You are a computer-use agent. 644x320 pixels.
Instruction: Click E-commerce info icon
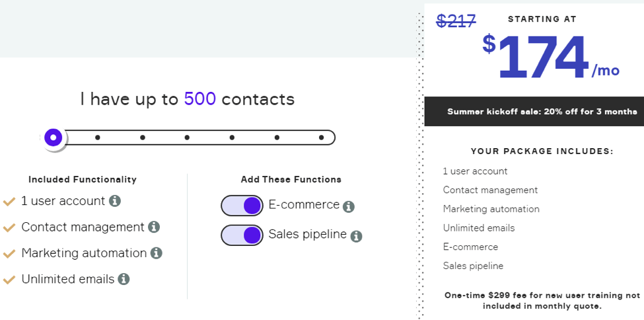[348, 206]
